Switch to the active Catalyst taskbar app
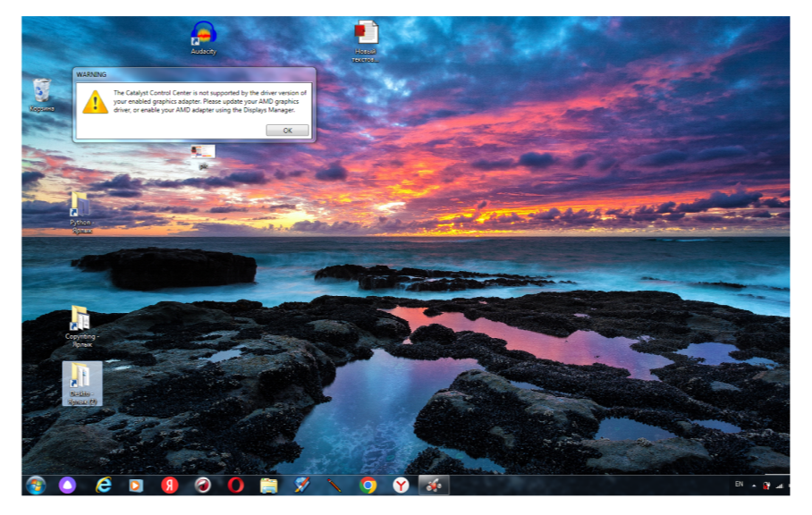This screenshot has width=812, height=515. point(434,485)
